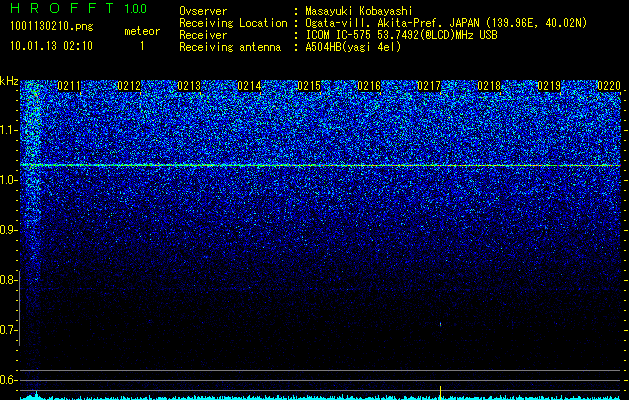Image resolution: width=629 pixels, height=400 pixels.
Task: Click the 0213 time marker
Action: (189, 86)
